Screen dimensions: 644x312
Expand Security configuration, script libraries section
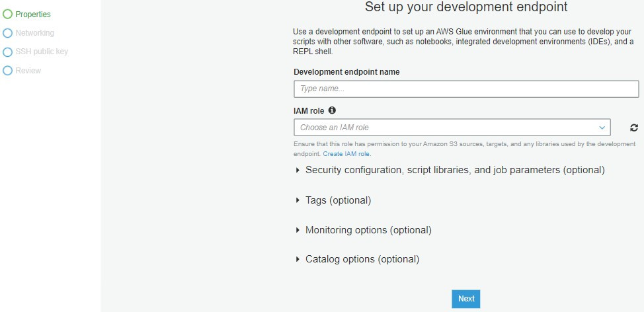[454, 170]
